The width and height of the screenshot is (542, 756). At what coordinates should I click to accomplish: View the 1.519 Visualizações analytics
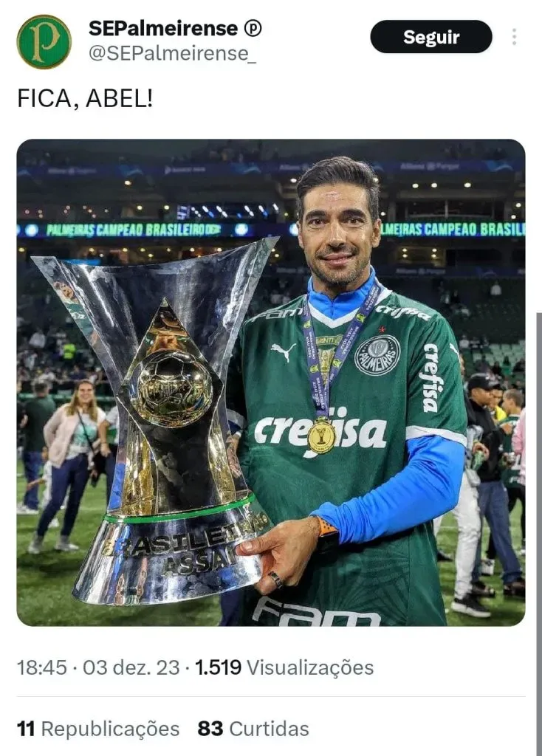[x=284, y=667]
